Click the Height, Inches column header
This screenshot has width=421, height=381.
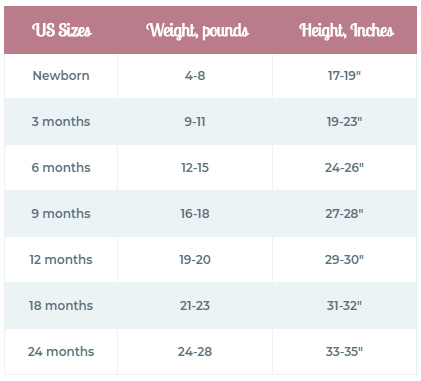click(x=347, y=31)
